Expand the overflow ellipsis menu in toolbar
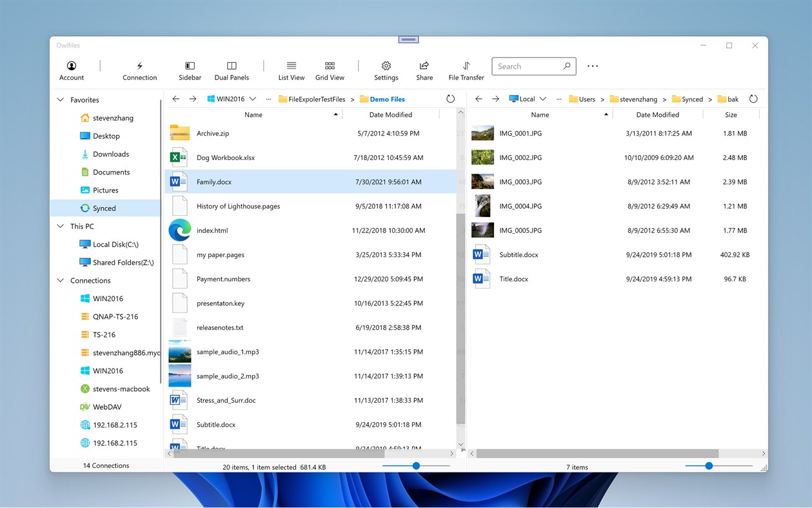The height and width of the screenshot is (508, 812). (x=592, y=65)
